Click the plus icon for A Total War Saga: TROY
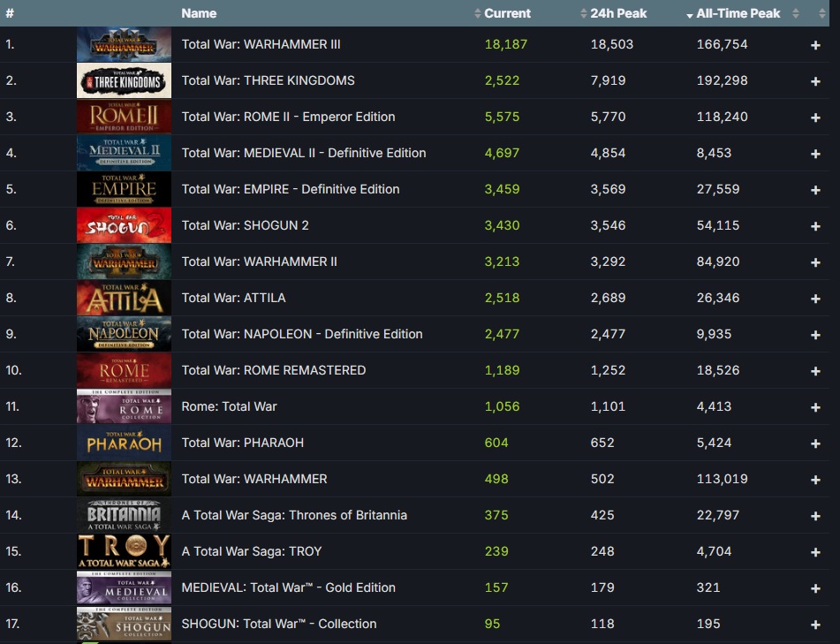The height and width of the screenshot is (644, 840). pyautogui.click(x=815, y=552)
